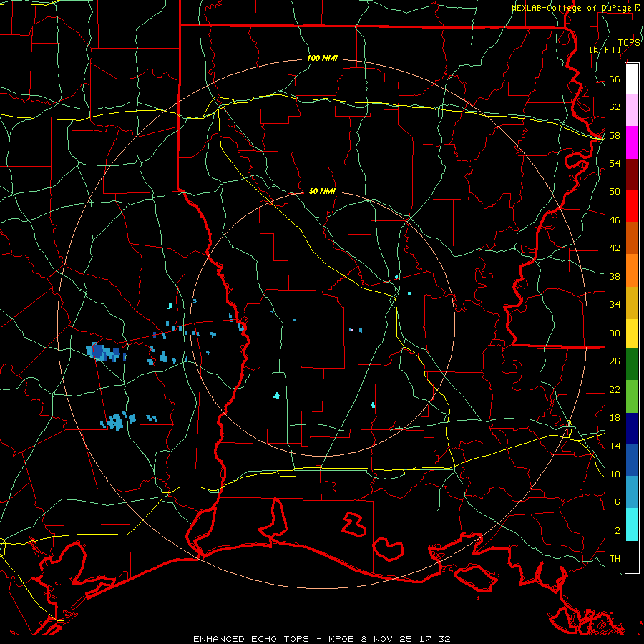Click the 10 legend value

[x=615, y=474]
